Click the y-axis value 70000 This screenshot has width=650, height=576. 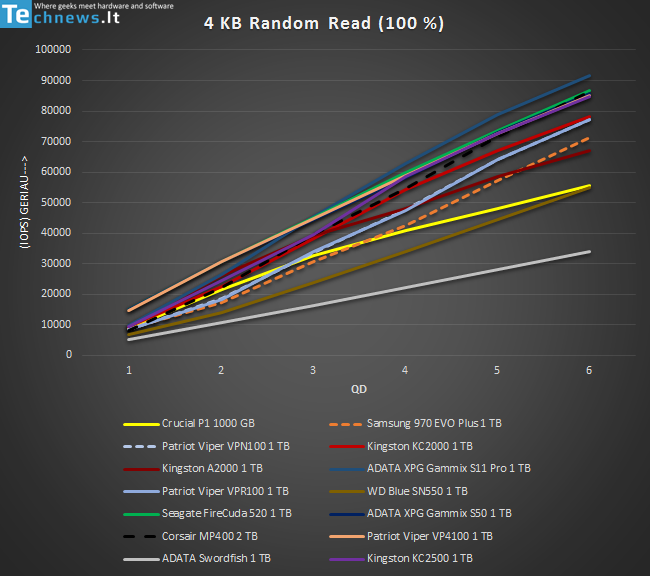click(x=56, y=141)
